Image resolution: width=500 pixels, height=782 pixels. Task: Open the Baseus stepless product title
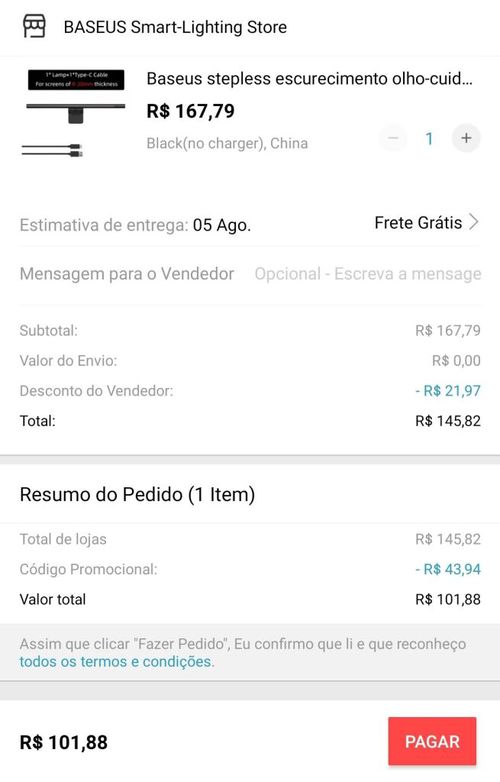309,79
